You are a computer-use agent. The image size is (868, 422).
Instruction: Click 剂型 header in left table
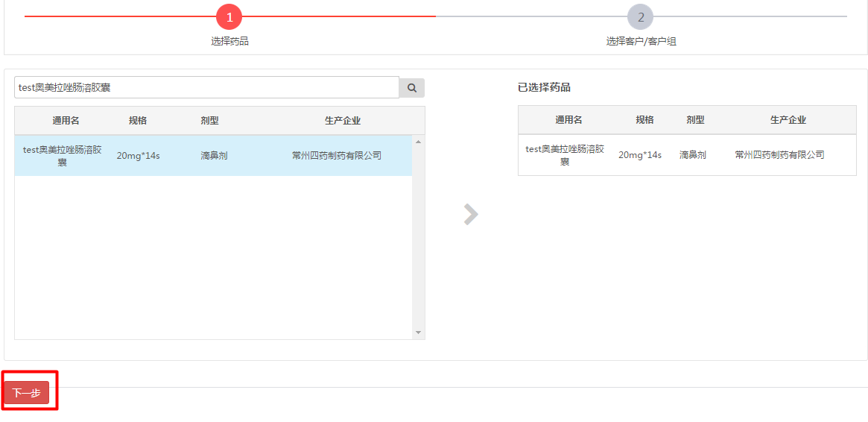209,121
